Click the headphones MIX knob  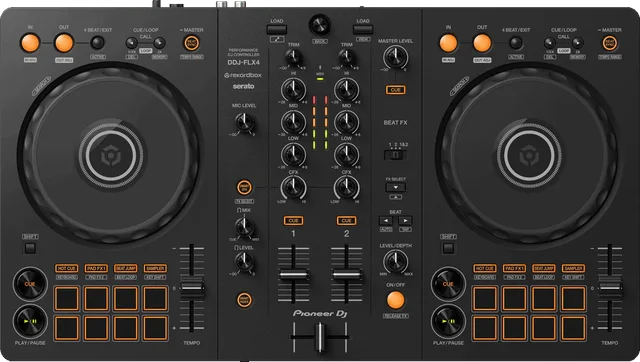coord(244,227)
